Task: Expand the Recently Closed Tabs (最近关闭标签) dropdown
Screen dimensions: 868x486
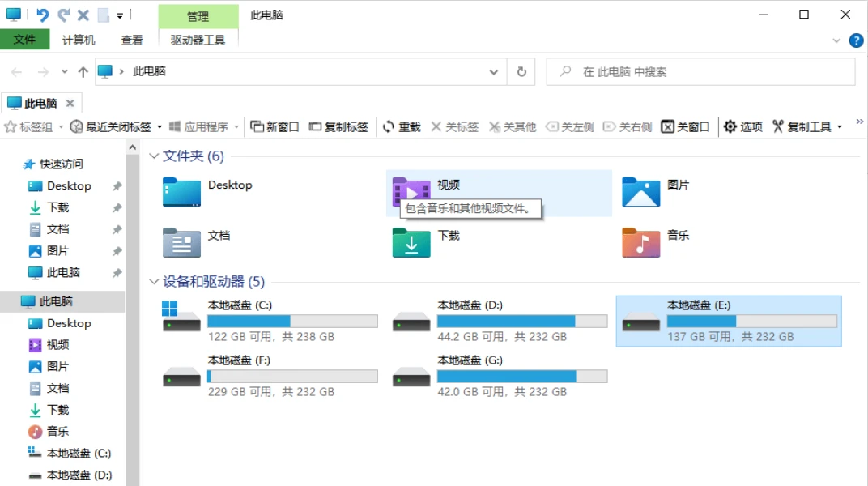Action: coord(160,127)
